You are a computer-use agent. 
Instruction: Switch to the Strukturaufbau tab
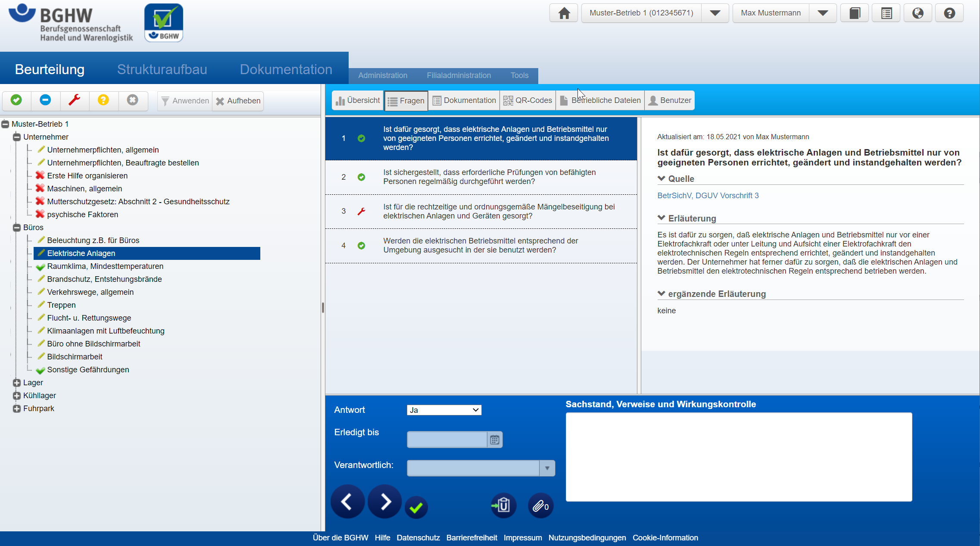[x=162, y=69]
